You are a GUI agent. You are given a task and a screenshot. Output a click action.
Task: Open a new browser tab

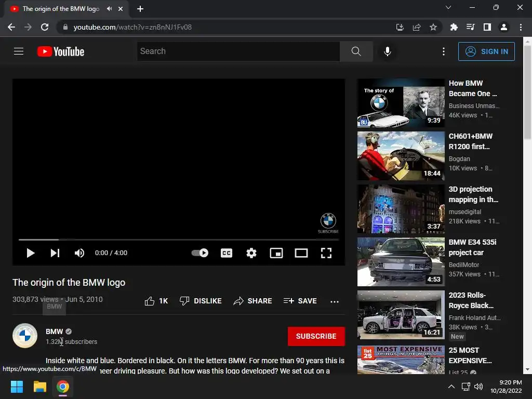pyautogui.click(x=140, y=9)
